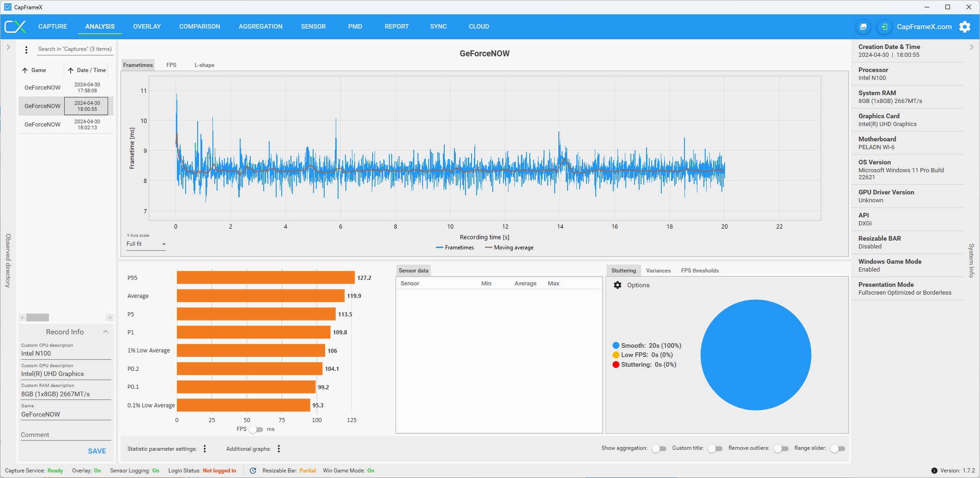Open statistic parameter settings three-dot menu

tap(205, 448)
